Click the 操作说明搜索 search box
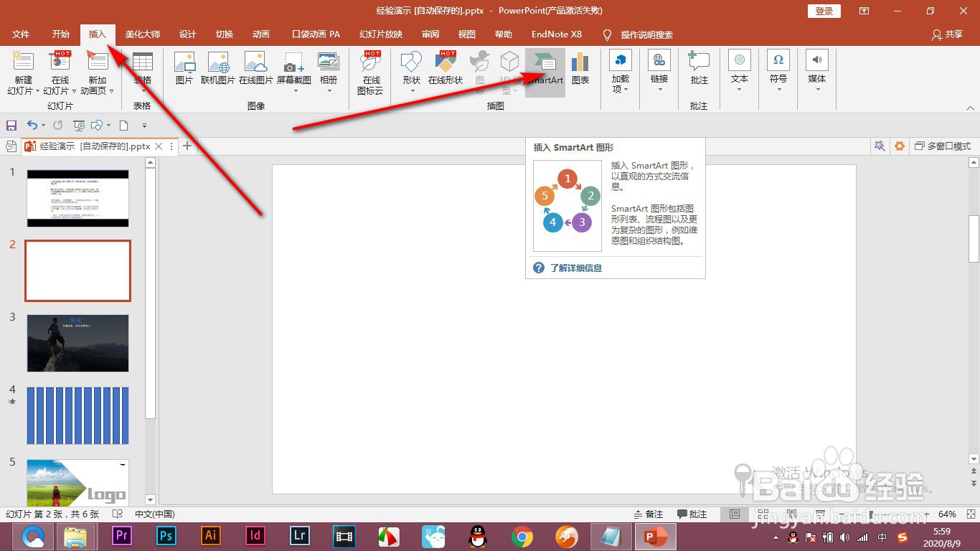This screenshot has width=980, height=551. [646, 34]
